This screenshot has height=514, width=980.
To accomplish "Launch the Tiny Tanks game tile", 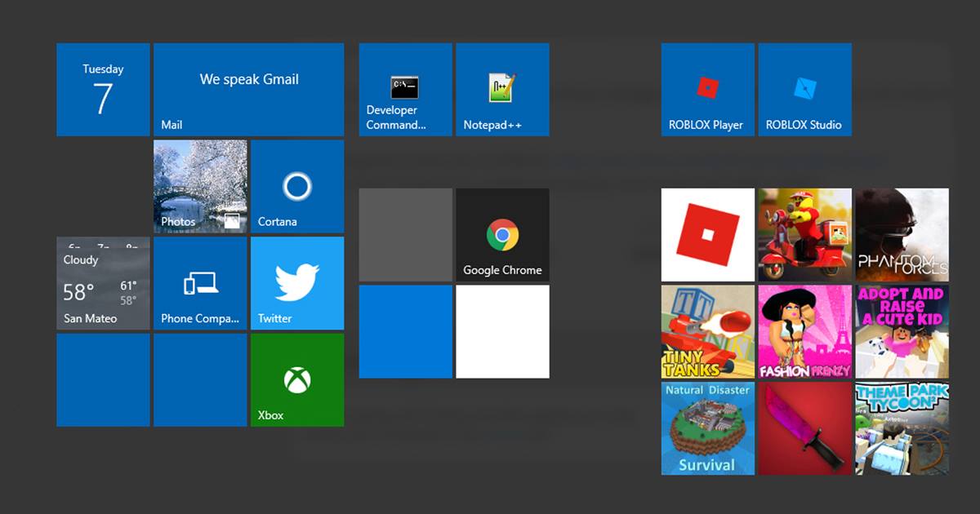I will pos(707,331).
